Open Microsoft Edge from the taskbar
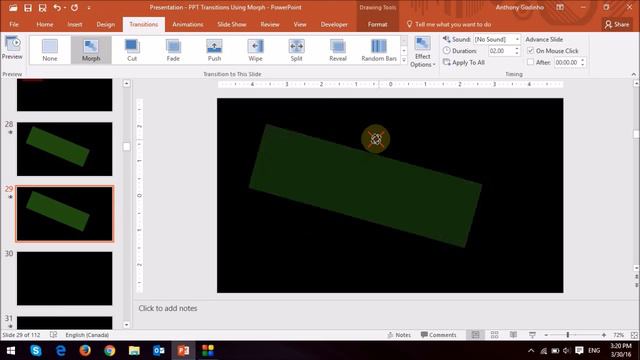Screen dimensions: 640x360 (x=60, y=350)
